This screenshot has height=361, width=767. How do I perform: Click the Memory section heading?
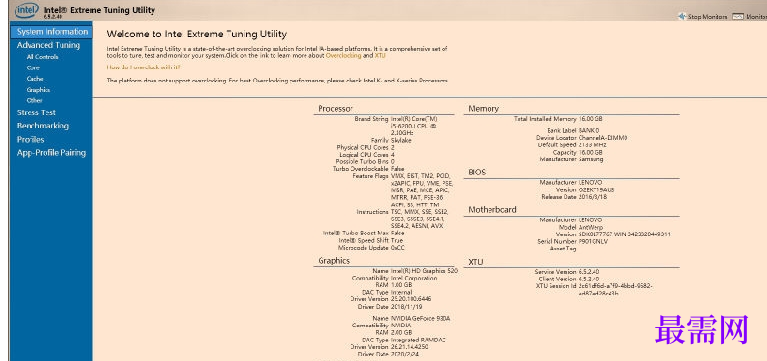(483, 109)
